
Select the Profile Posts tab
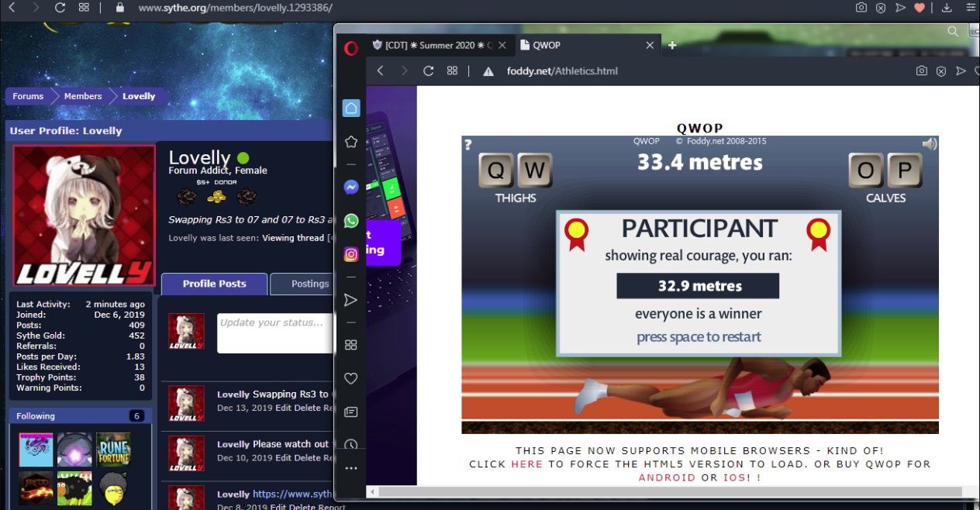pos(215,284)
